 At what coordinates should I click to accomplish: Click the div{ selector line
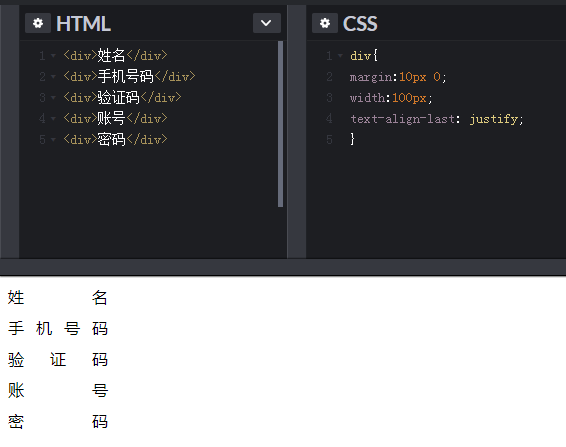(364, 56)
